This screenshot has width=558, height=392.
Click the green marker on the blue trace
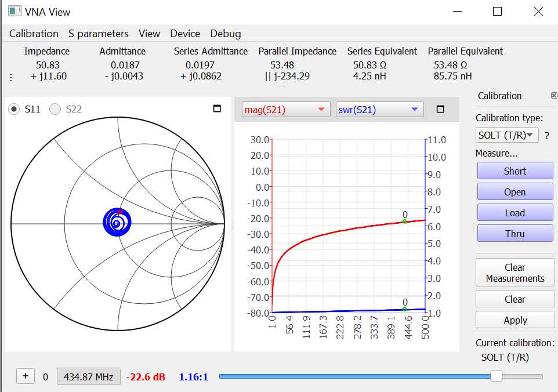(x=405, y=309)
